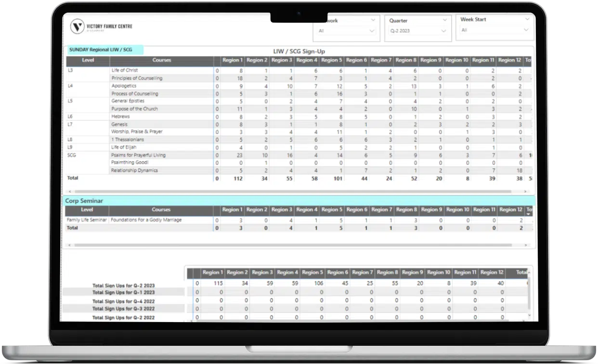The height and width of the screenshot is (364, 598).
Task: Click the left scroll arrow of LIW/SCG table
Action: (x=68, y=191)
